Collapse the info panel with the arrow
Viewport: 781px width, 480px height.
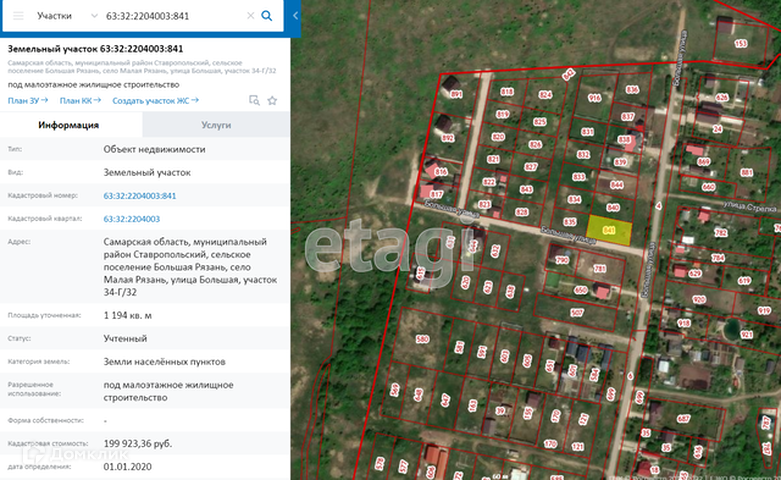pos(295,16)
